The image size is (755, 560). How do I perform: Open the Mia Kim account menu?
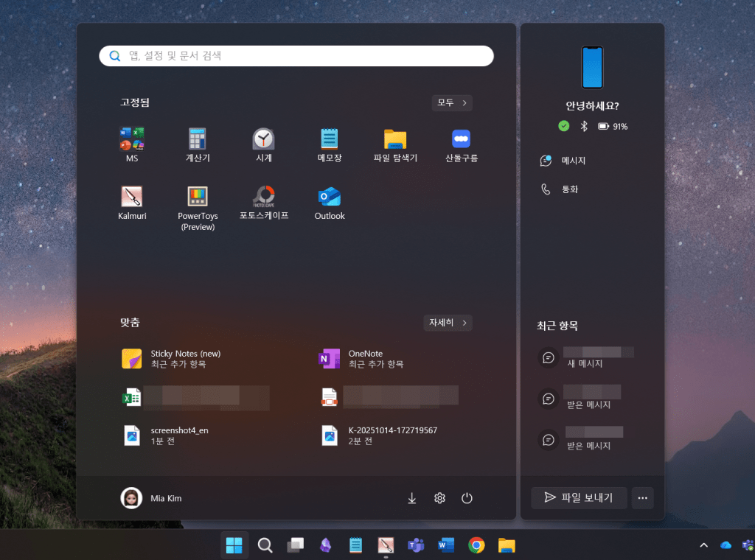[x=150, y=498]
